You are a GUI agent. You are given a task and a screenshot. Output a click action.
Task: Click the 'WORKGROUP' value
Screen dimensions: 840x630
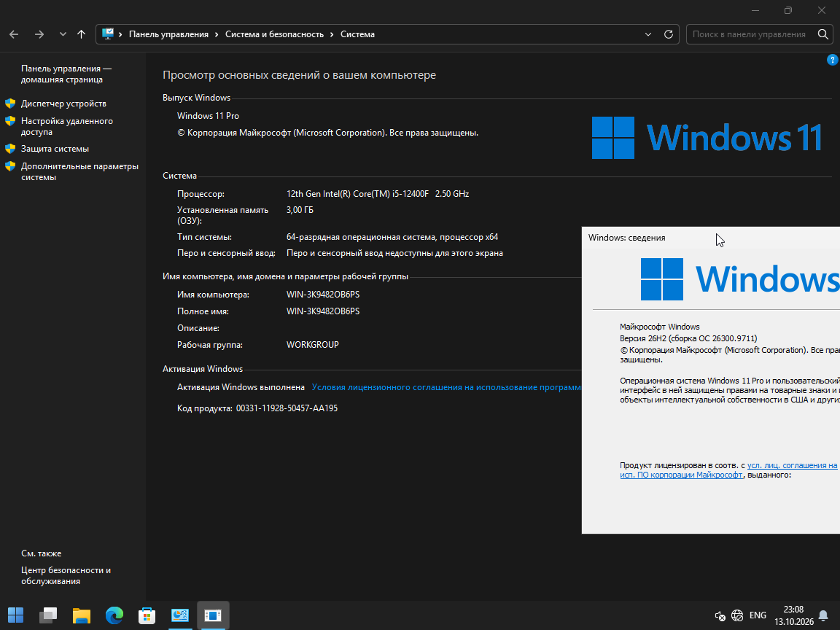coord(312,345)
